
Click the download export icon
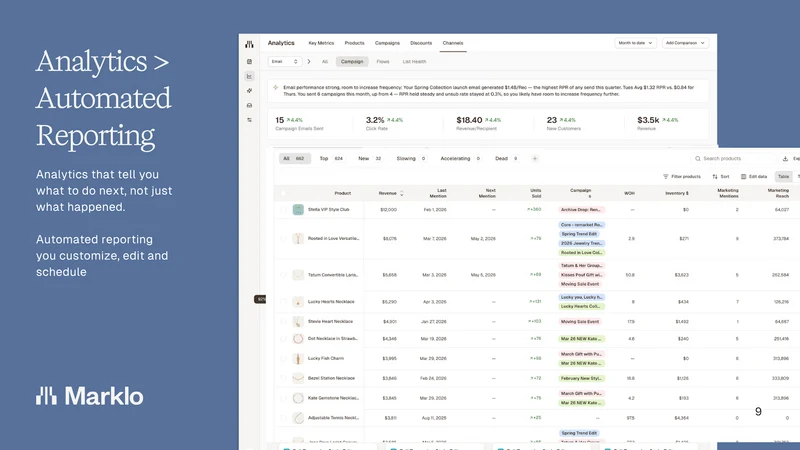pos(785,159)
